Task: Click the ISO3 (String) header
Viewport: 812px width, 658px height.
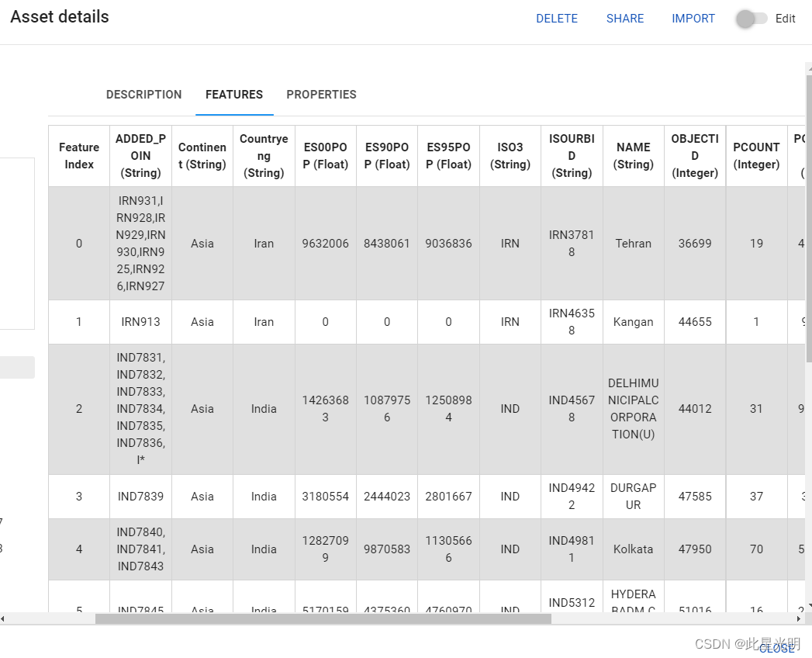Action: point(510,155)
